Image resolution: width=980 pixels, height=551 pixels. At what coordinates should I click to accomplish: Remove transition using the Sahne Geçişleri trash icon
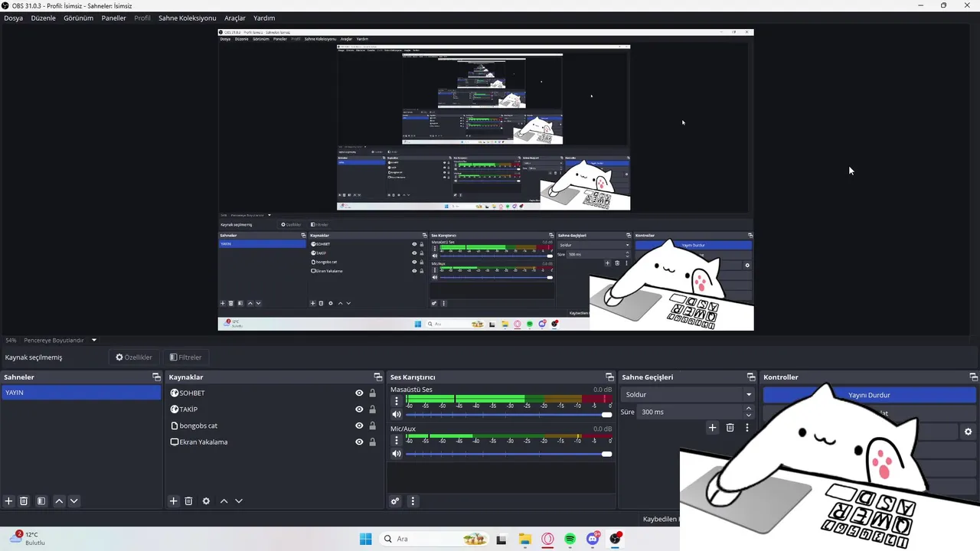tap(730, 428)
